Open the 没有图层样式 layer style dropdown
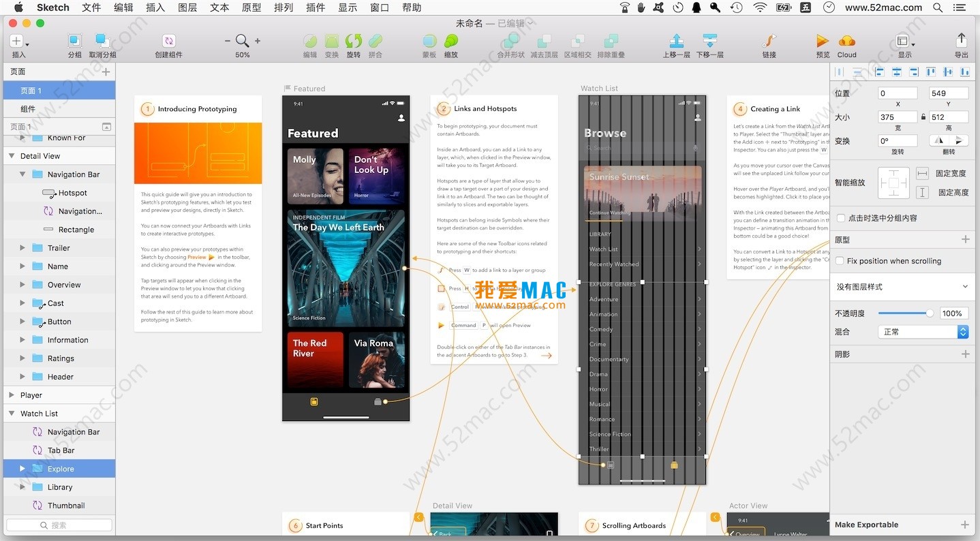This screenshot has height=541, width=980. tap(902, 287)
